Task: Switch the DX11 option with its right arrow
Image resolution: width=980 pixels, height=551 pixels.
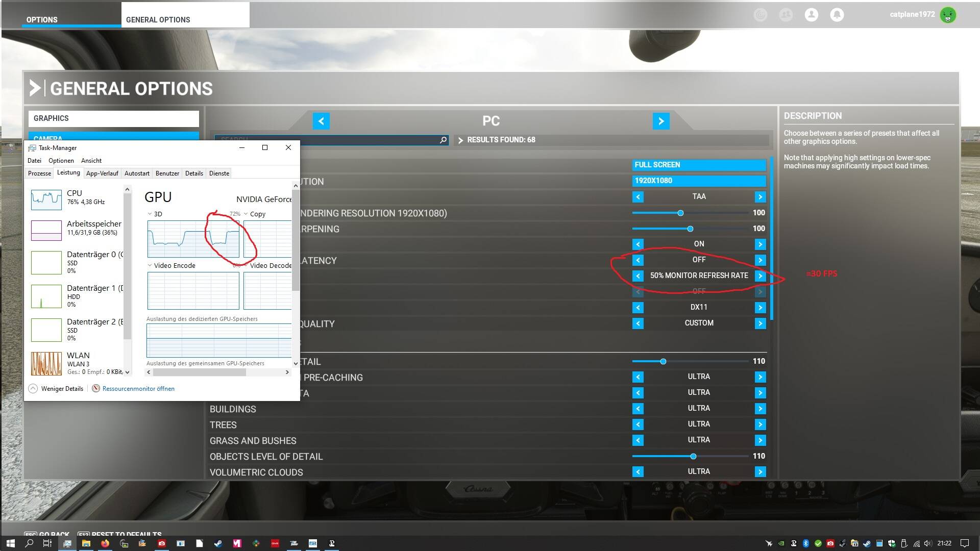Action: click(x=760, y=308)
